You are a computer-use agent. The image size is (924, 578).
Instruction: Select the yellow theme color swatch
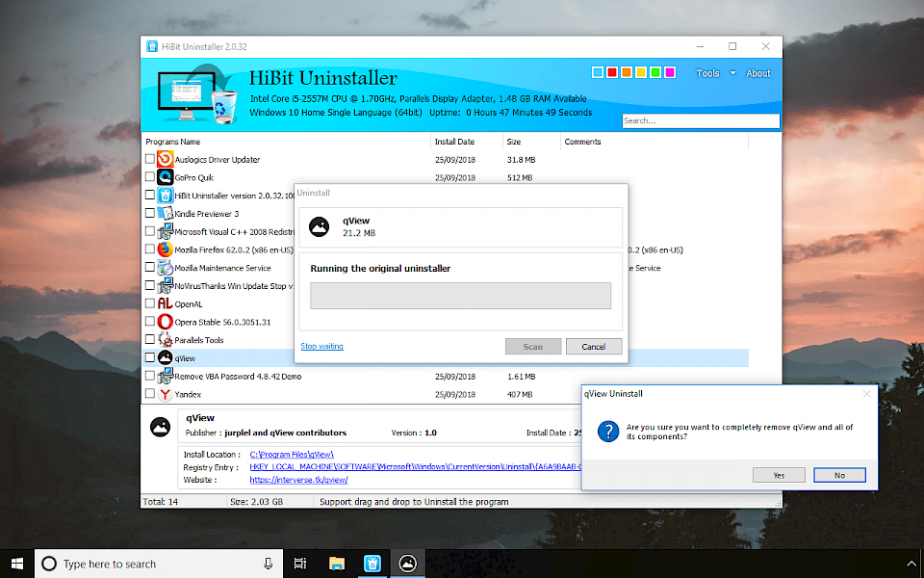pos(641,72)
